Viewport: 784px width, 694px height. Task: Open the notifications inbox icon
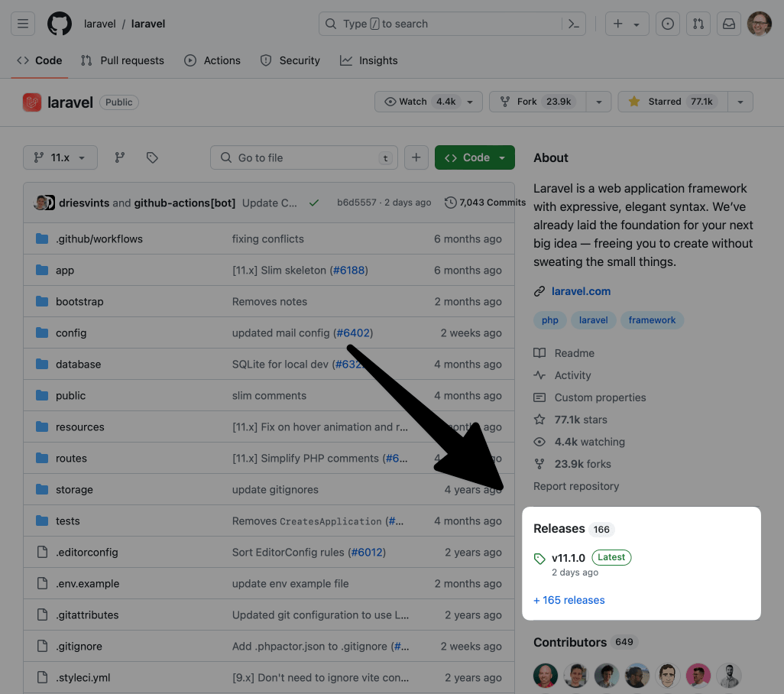729,24
